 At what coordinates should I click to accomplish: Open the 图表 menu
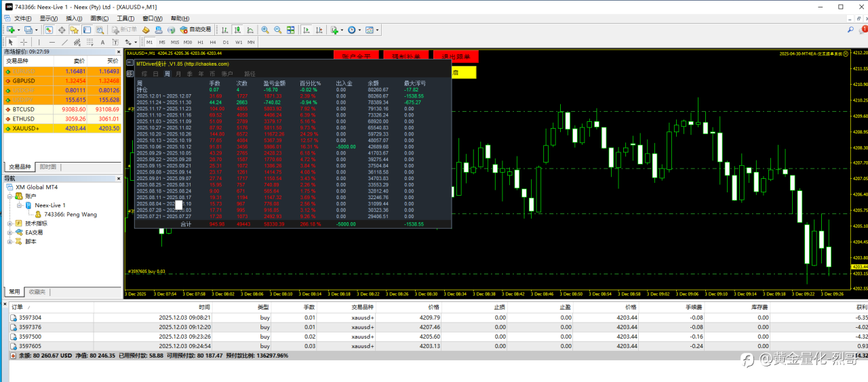[x=99, y=18]
